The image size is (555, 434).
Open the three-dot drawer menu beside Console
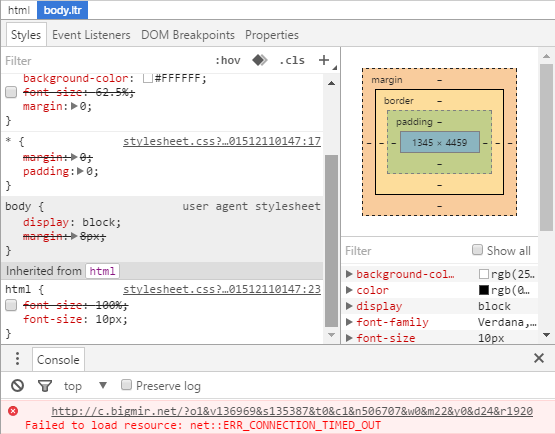(17, 359)
